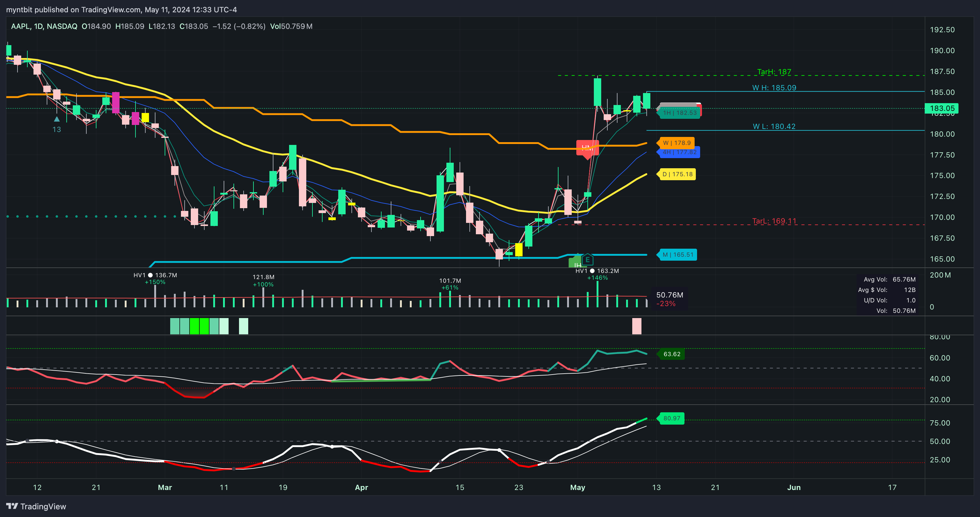Click the D | 175.18 yellow level tag

(x=676, y=174)
